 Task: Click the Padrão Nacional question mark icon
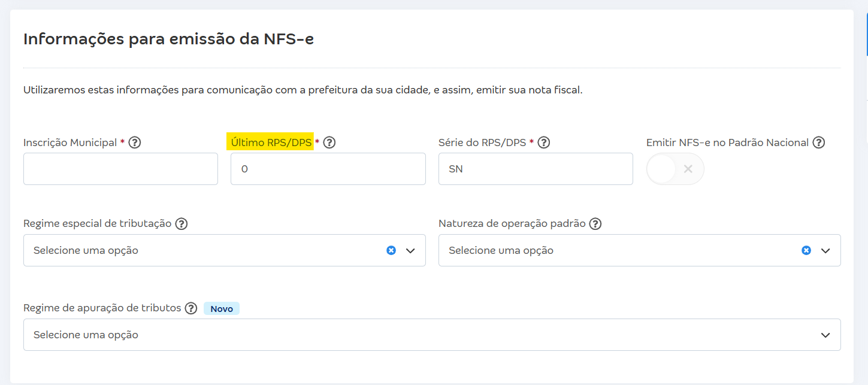(819, 142)
